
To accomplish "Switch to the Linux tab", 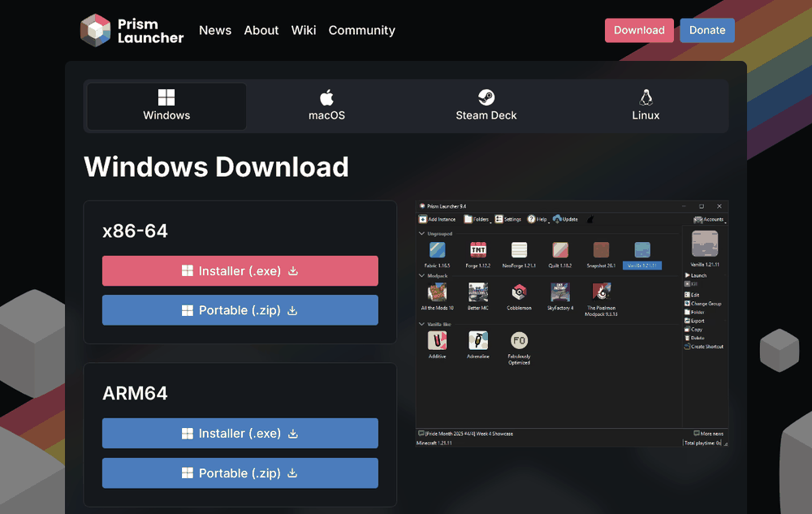I will pos(646,106).
